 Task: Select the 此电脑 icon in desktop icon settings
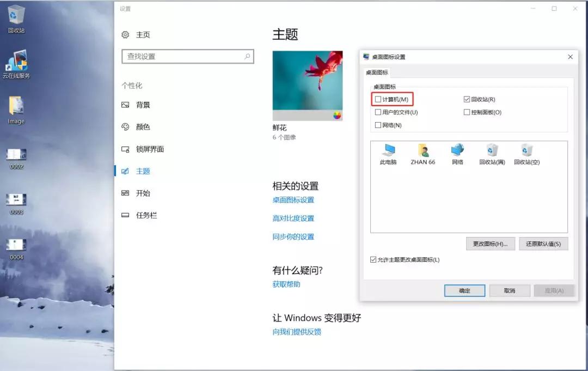pos(388,154)
